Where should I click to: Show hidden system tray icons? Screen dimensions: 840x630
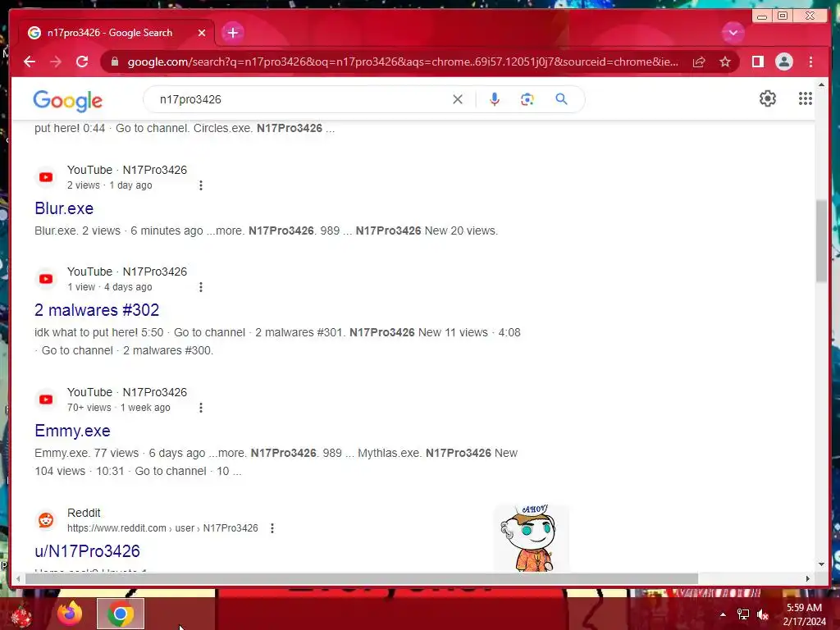click(723, 614)
